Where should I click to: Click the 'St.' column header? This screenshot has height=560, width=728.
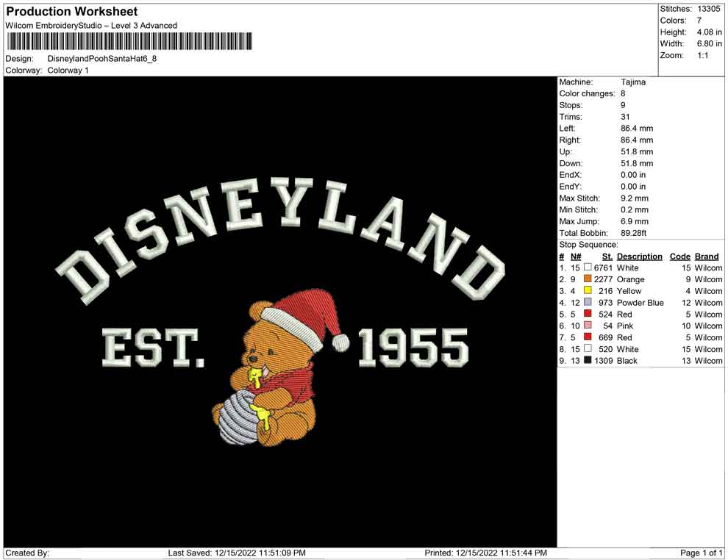(607, 256)
